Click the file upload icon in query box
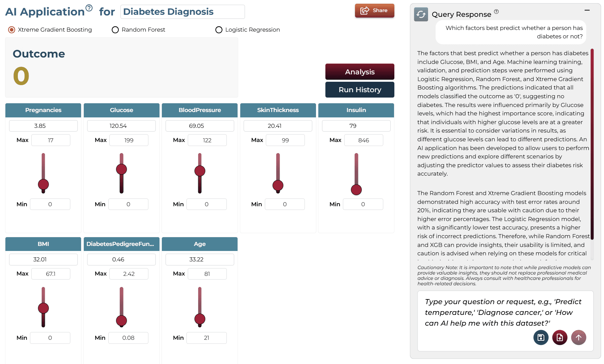The width and height of the screenshot is (604, 364). 560,337
